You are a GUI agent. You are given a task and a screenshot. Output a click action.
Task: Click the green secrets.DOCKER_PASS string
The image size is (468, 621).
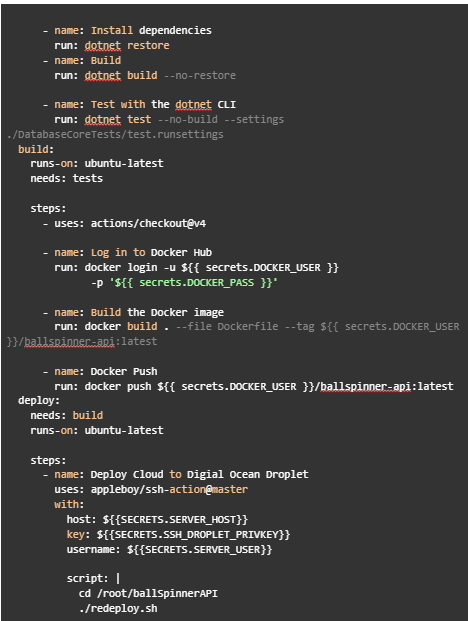click(194, 283)
